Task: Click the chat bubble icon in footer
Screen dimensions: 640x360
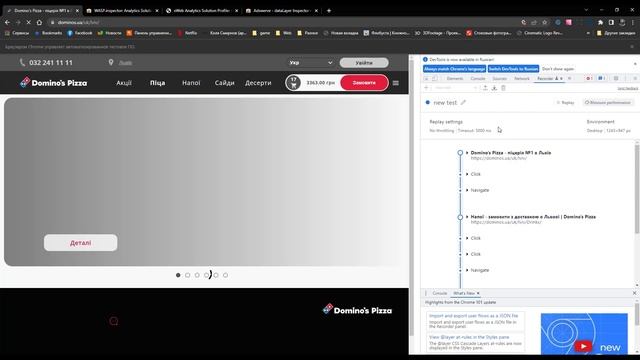Action: pyautogui.click(x=114, y=321)
